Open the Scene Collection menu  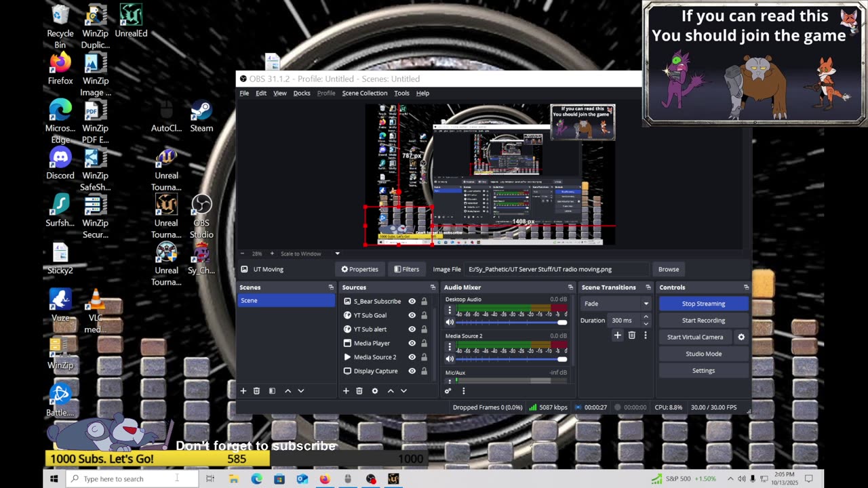coord(365,93)
